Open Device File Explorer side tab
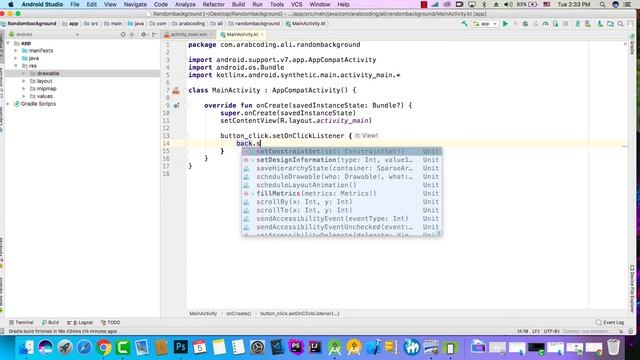Viewport: 640px width, 360px height. click(632, 288)
